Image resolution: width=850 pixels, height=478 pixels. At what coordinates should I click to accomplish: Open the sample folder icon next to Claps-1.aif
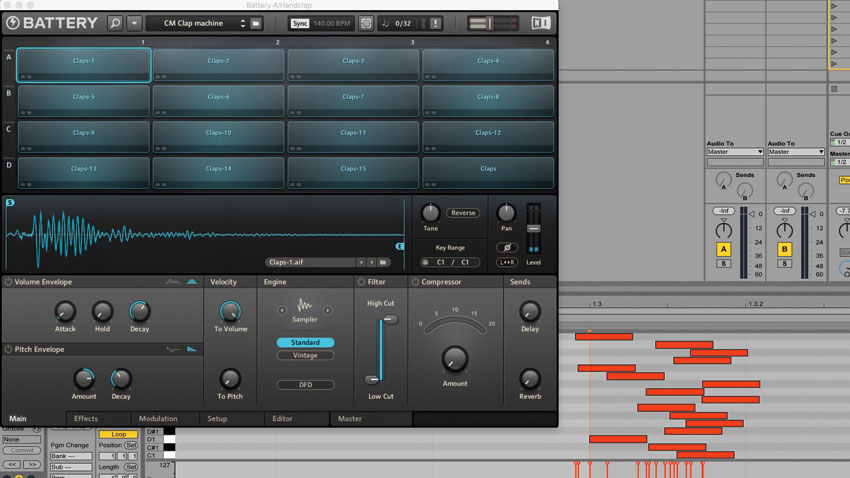[x=383, y=262]
